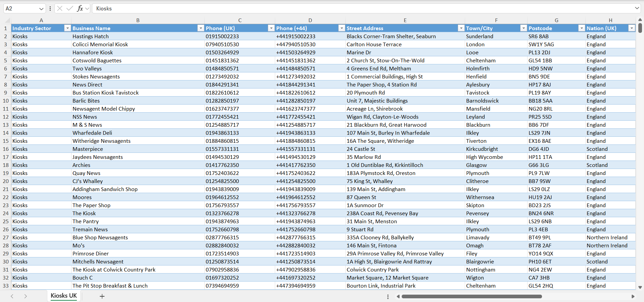The image size is (644, 302).
Task: Click cell 'Addingham Sandwich Shop'
Action: [138, 189]
